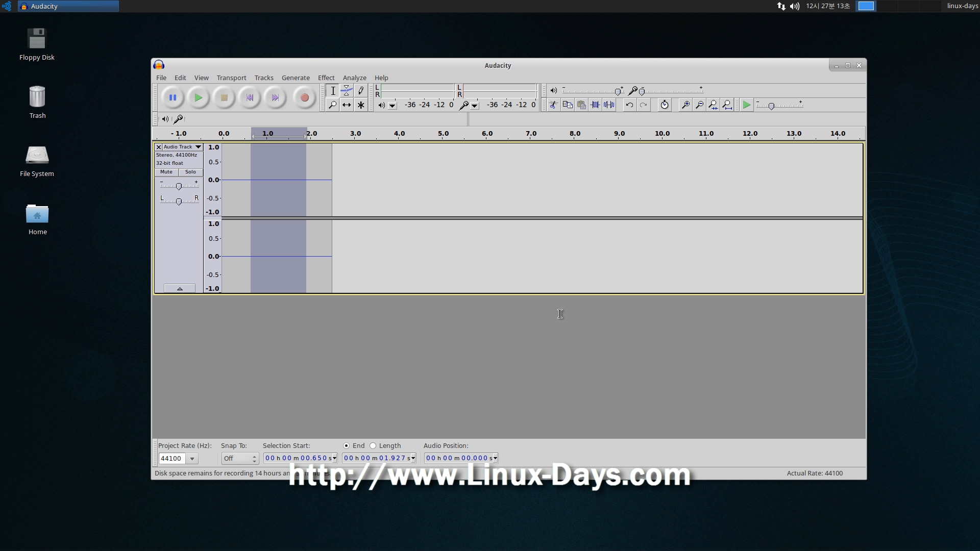Click the Sync-Lock clock icon
This screenshot has width=980, height=551.
(x=664, y=105)
